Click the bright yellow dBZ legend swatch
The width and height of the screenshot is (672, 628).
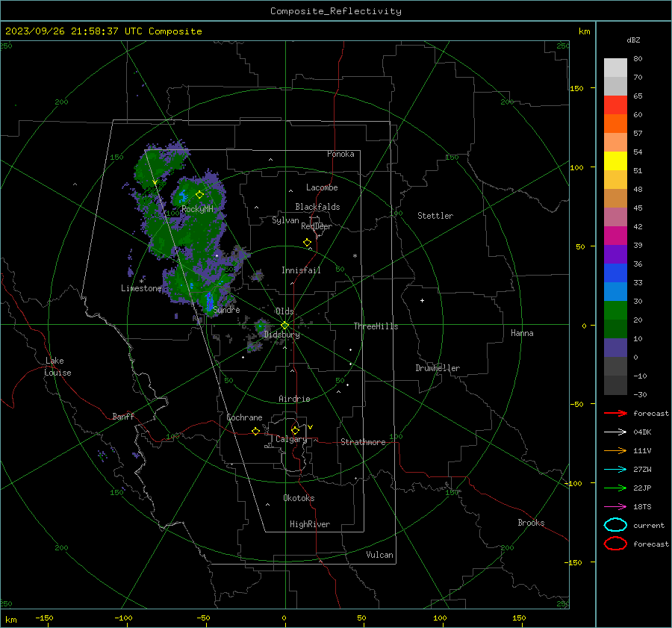[x=615, y=161]
